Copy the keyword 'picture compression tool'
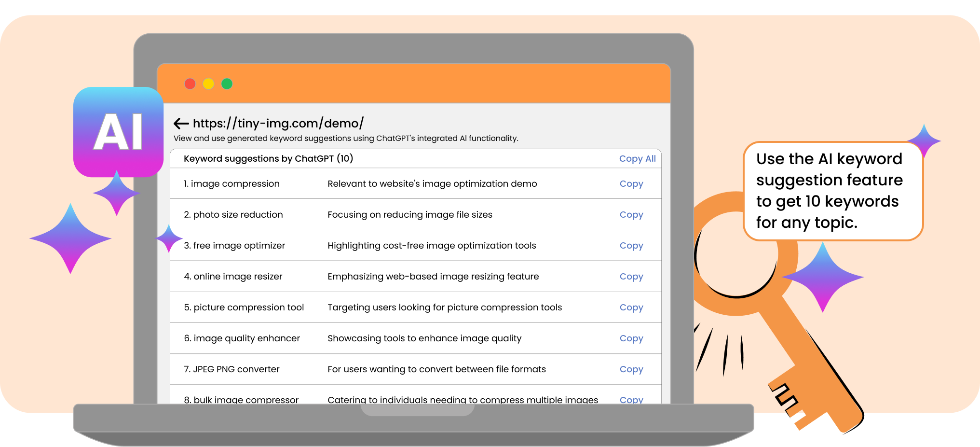980x447 pixels. click(x=631, y=307)
